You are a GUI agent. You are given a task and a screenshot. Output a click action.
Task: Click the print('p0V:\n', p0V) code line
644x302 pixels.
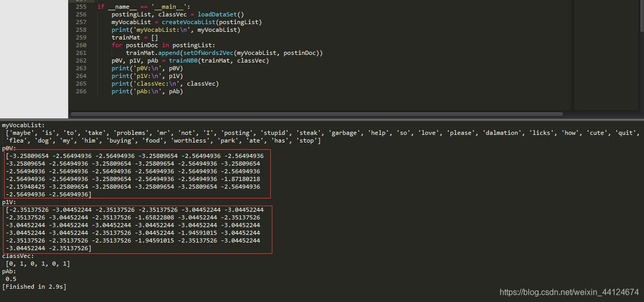click(147, 68)
